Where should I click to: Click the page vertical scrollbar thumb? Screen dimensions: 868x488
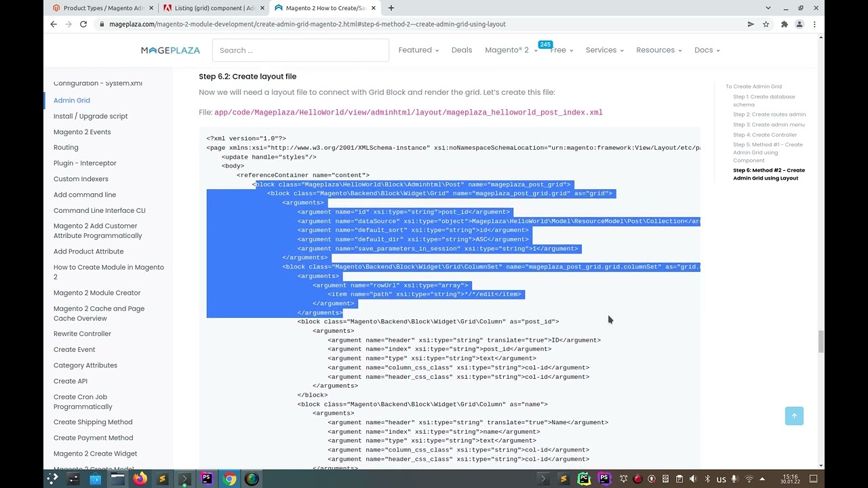pyautogui.click(x=821, y=342)
